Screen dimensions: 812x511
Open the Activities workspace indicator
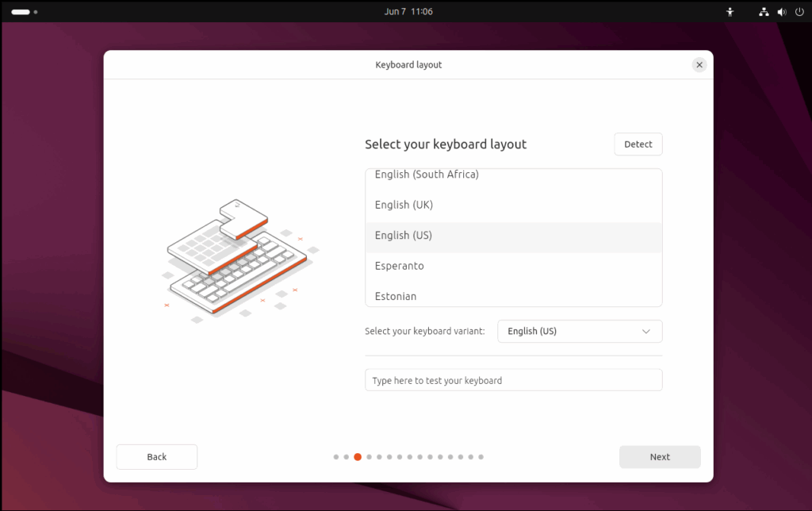coord(25,12)
